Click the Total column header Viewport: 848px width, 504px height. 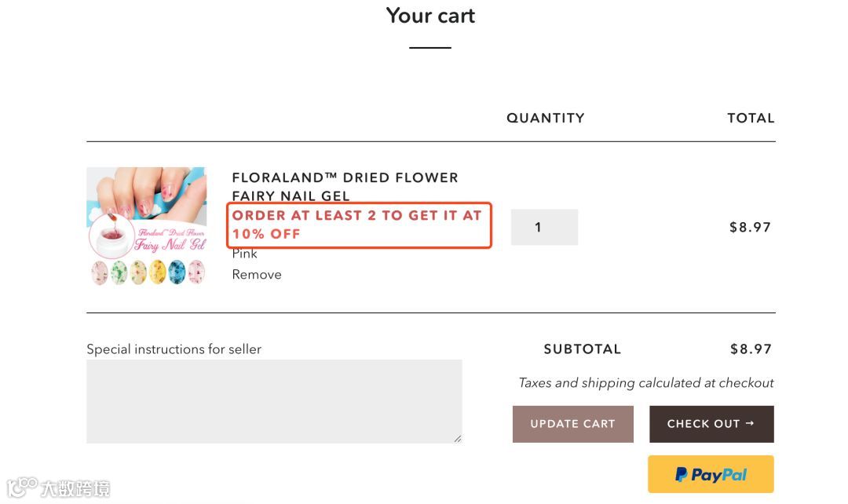751,119
